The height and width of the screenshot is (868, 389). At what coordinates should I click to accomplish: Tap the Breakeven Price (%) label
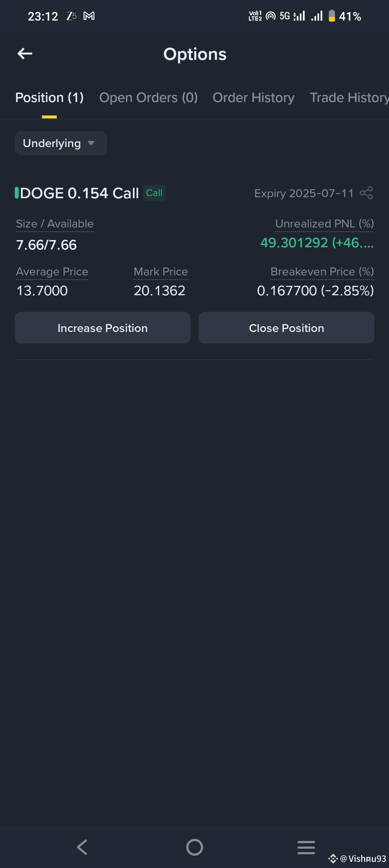tap(322, 271)
